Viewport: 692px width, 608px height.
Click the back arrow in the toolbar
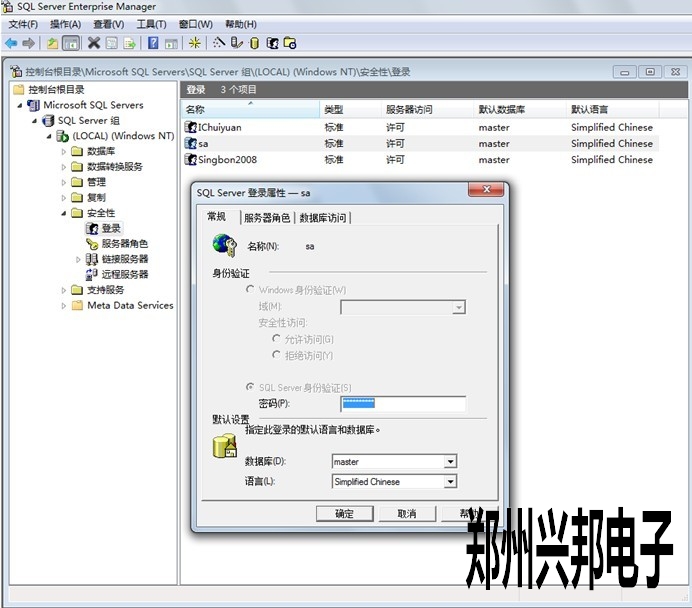(11, 43)
